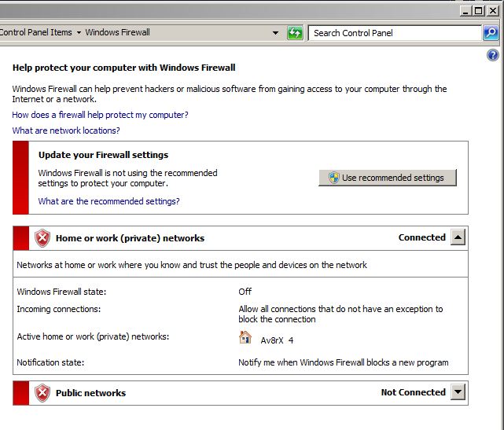Click into the Search Control Panel field

(x=393, y=33)
